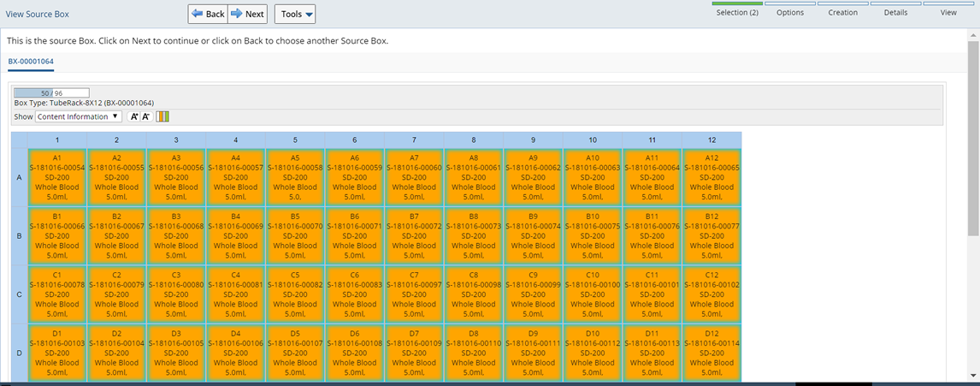
Task: Select column header 1
Action: (x=57, y=140)
